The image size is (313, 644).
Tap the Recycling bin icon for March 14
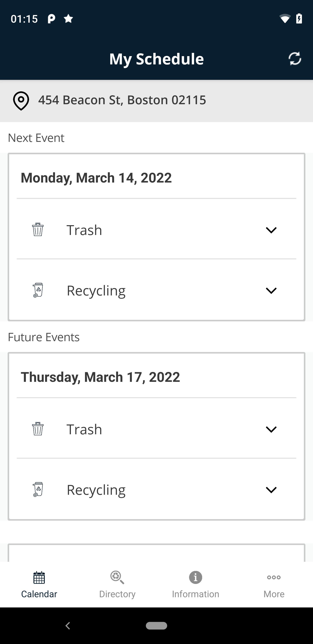(x=38, y=290)
